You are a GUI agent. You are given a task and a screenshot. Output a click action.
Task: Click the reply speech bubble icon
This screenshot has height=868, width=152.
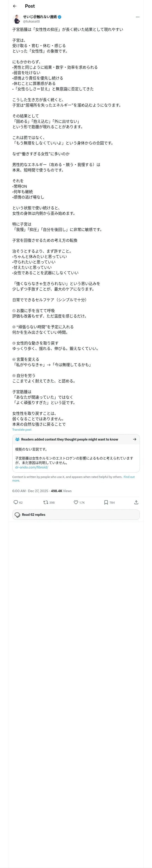16,502
